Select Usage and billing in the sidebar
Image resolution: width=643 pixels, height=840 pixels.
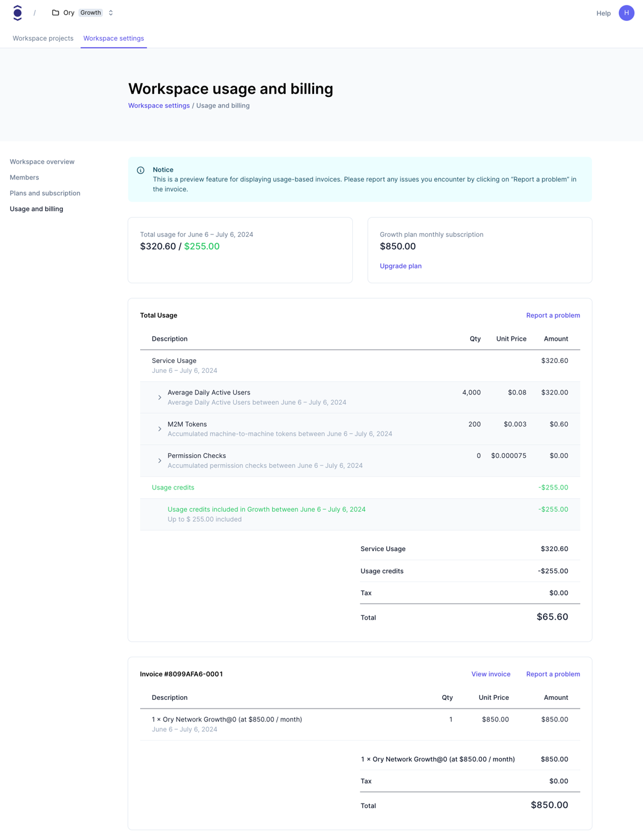[36, 209]
